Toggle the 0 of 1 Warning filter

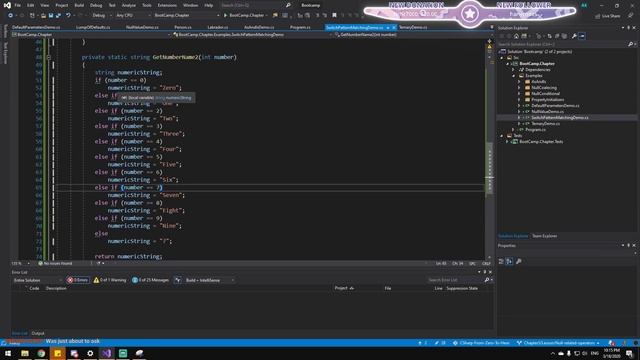coord(110,280)
